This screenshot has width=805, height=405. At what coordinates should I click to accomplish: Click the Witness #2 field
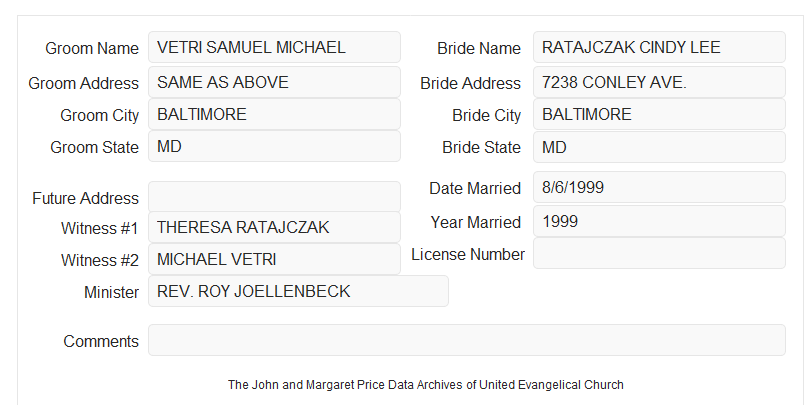point(274,259)
